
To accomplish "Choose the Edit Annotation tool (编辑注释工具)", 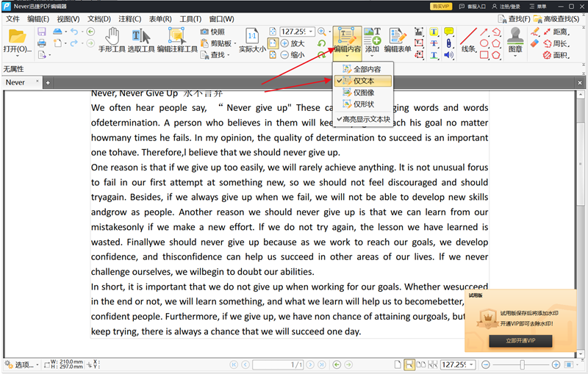I will 177,40.
